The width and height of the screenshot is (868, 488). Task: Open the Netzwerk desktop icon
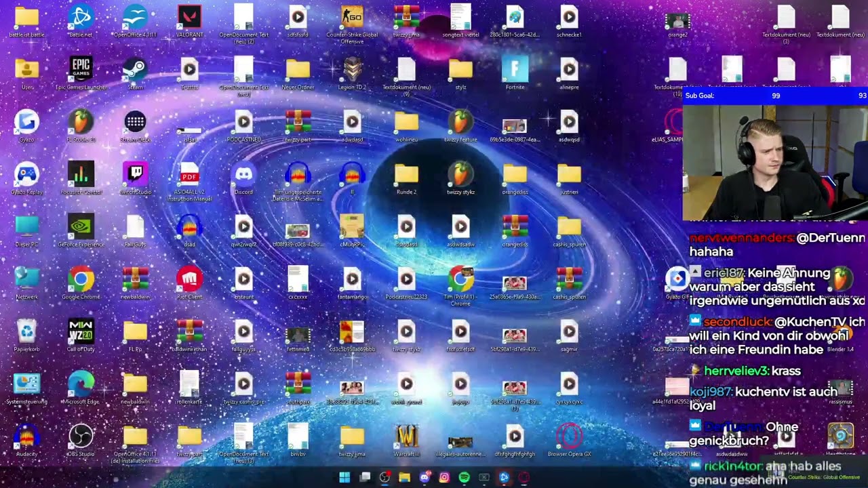coord(26,283)
